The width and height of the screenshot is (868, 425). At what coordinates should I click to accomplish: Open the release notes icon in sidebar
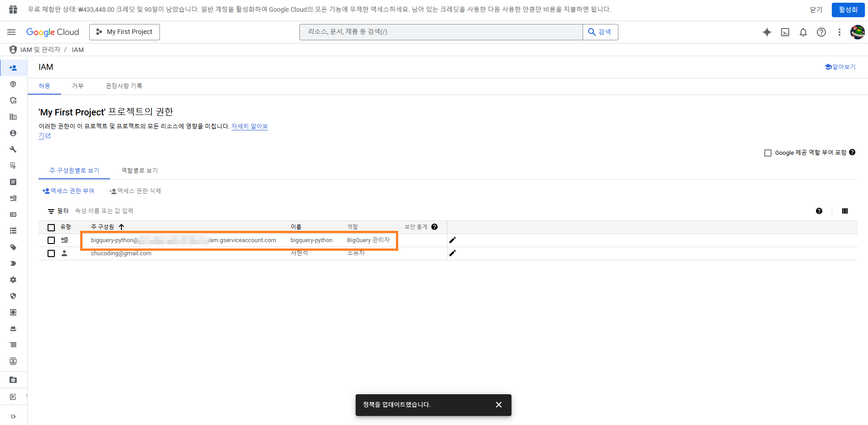13,396
